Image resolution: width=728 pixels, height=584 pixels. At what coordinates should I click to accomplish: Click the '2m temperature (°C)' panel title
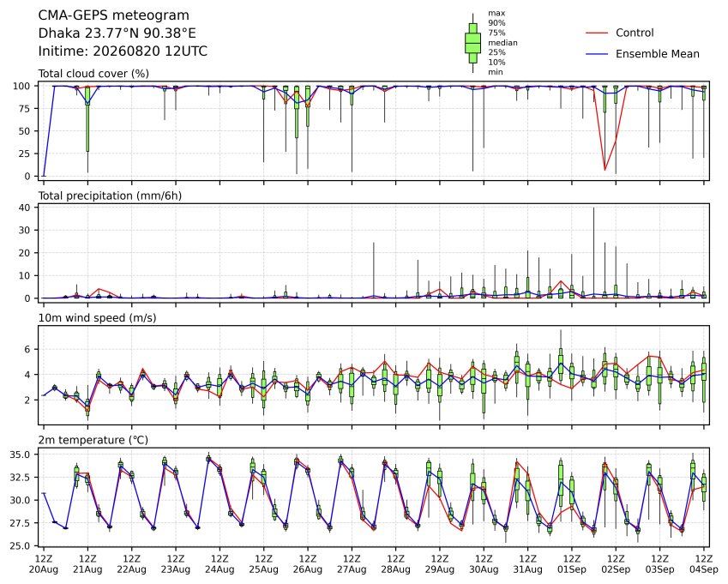click(93, 440)
